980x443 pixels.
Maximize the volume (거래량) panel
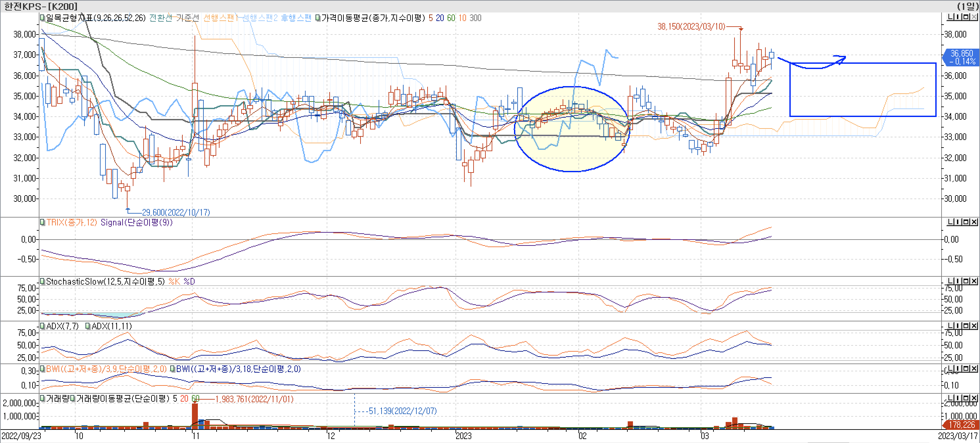(x=967, y=398)
